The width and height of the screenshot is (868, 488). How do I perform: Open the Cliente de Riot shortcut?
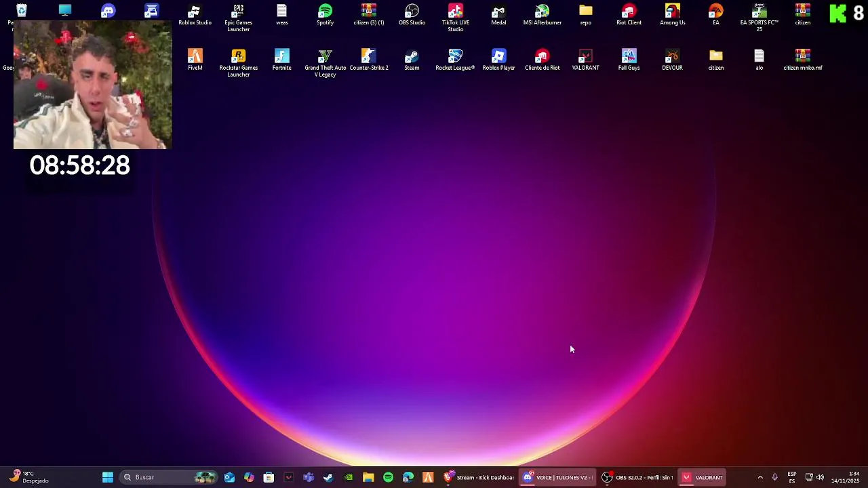(542, 60)
